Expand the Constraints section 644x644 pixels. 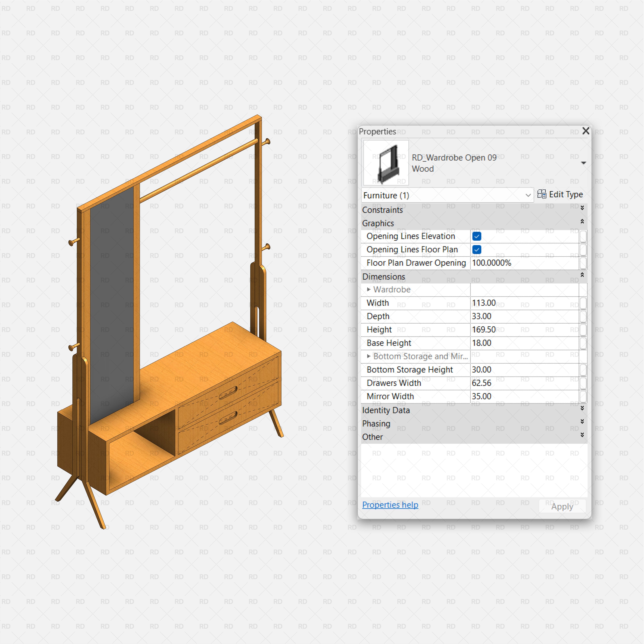tap(582, 208)
